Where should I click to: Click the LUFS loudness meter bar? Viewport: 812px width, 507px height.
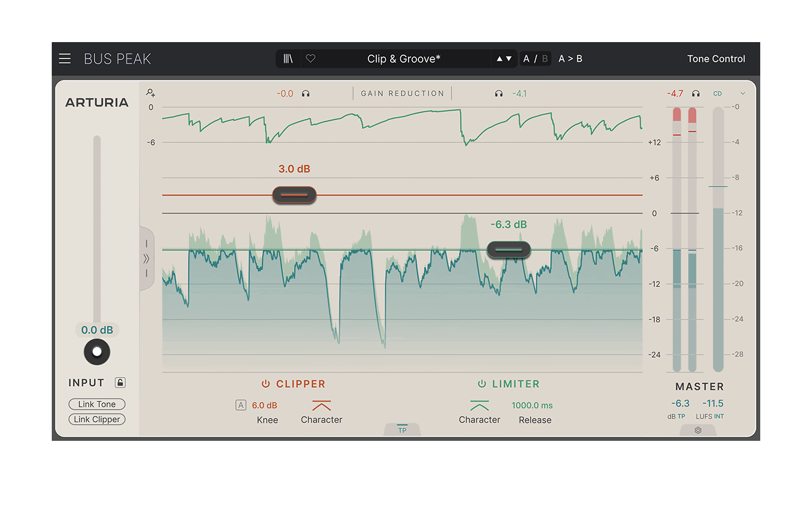[717, 239]
